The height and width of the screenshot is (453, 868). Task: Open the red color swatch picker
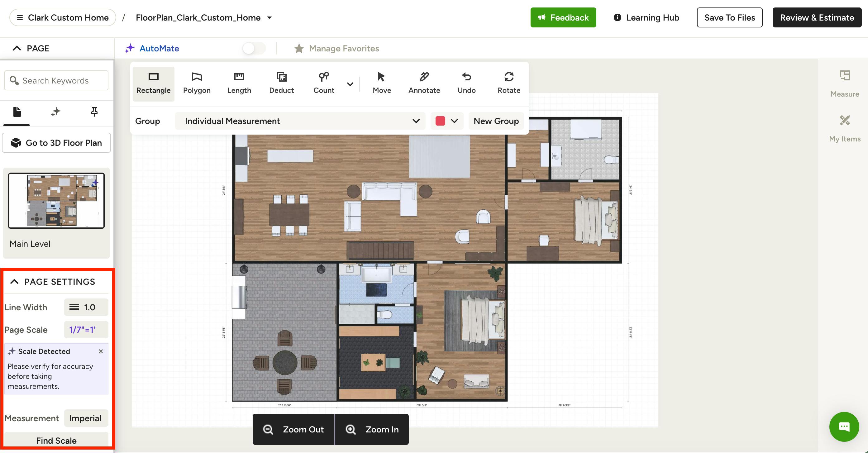pyautogui.click(x=446, y=121)
